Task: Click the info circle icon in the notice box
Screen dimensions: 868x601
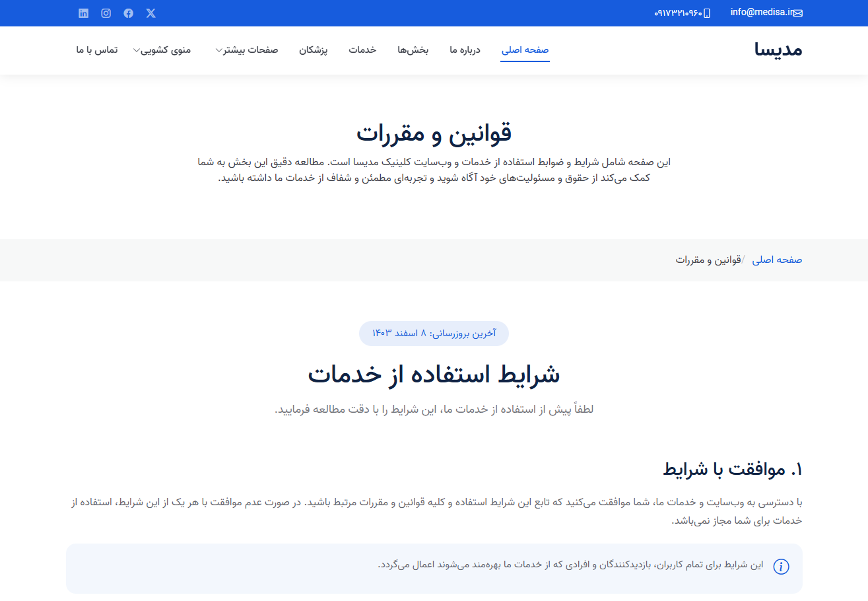Action: pyautogui.click(x=781, y=567)
